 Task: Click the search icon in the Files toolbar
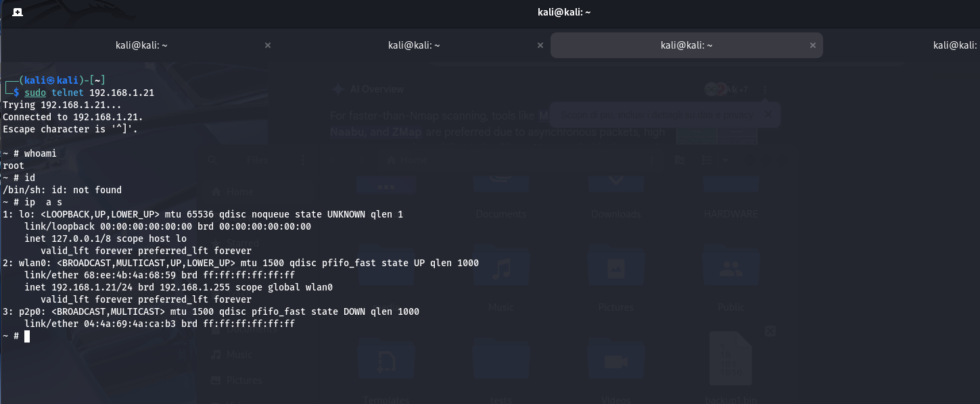[x=212, y=160]
